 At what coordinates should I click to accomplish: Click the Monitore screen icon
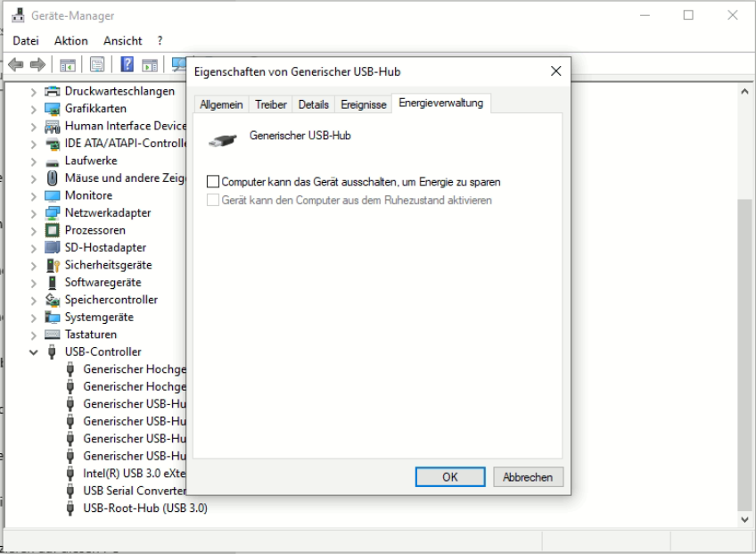pos(52,195)
